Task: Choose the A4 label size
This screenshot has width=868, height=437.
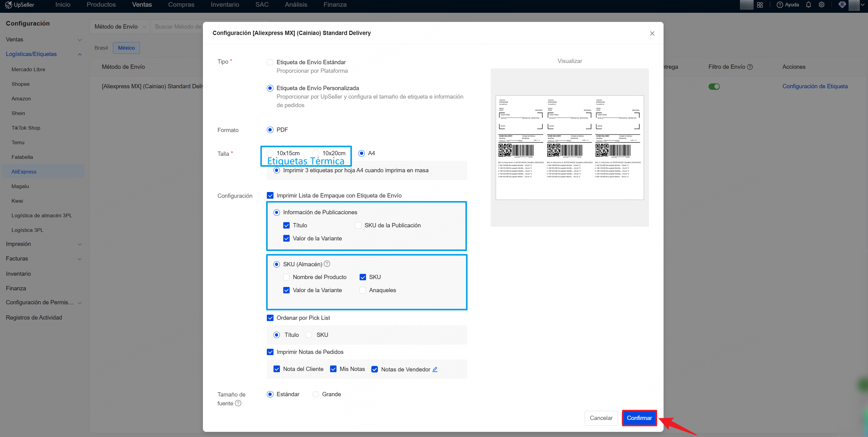Action: click(361, 153)
